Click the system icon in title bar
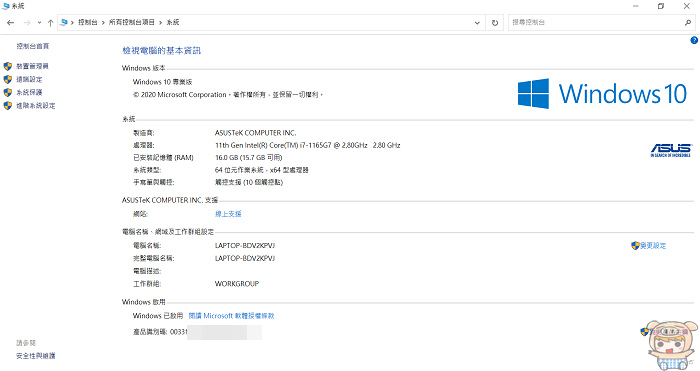700x371 pixels. tap(6, 6)
